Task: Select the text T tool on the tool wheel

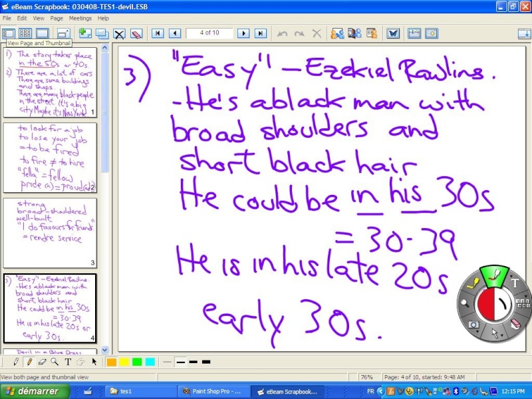Action: click(x=515, y=283)
